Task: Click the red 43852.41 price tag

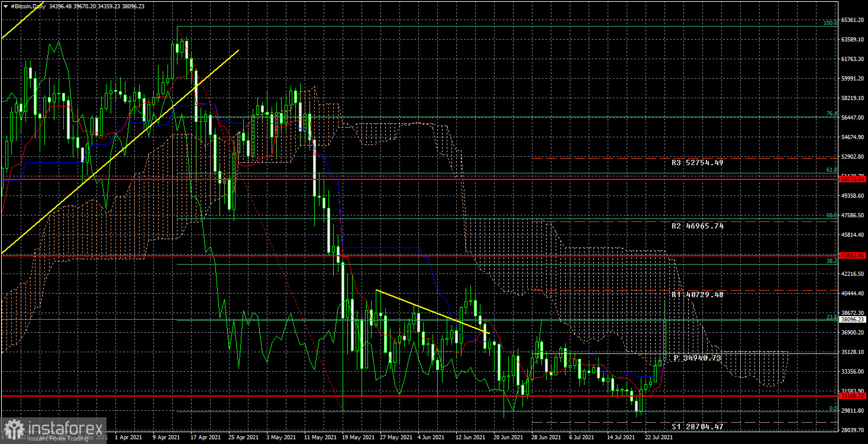Action: (x=853, y=255)
